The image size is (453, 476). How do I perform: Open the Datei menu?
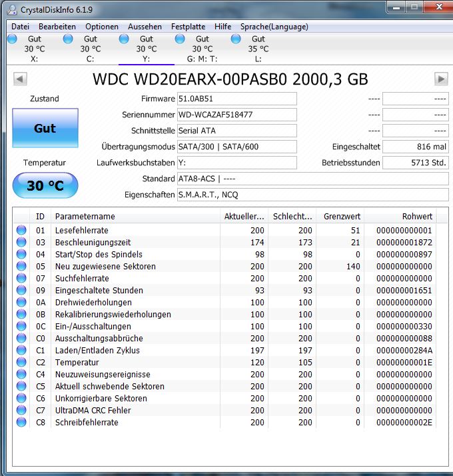coord(21,27)
